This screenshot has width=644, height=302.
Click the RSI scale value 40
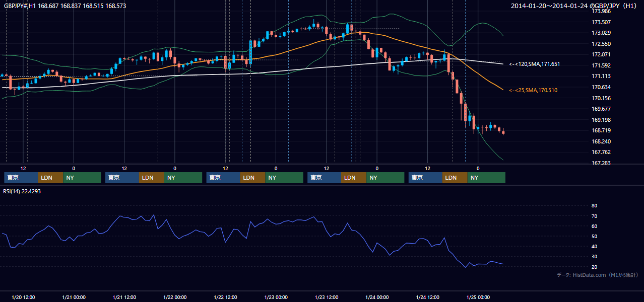(x=594, y=246)
